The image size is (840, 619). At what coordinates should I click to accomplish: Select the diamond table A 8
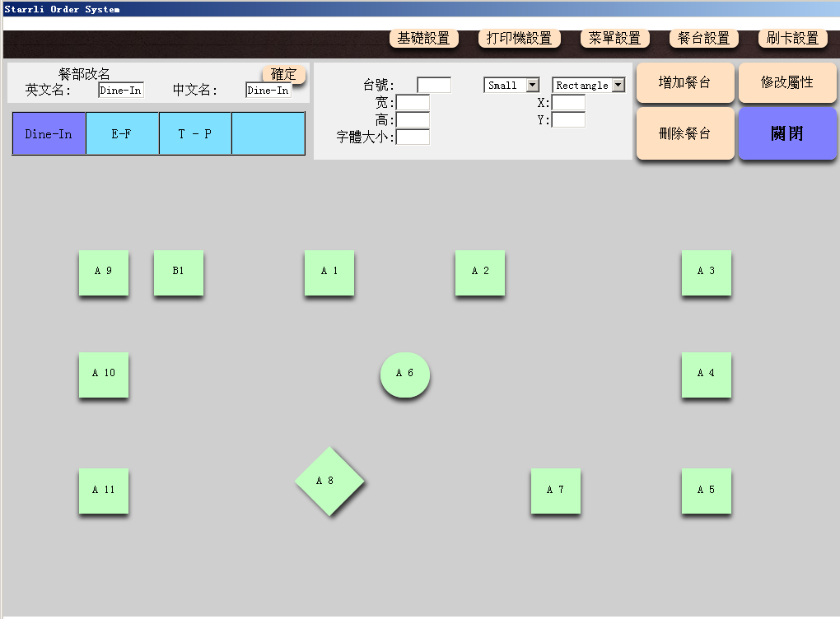[329, 481]
